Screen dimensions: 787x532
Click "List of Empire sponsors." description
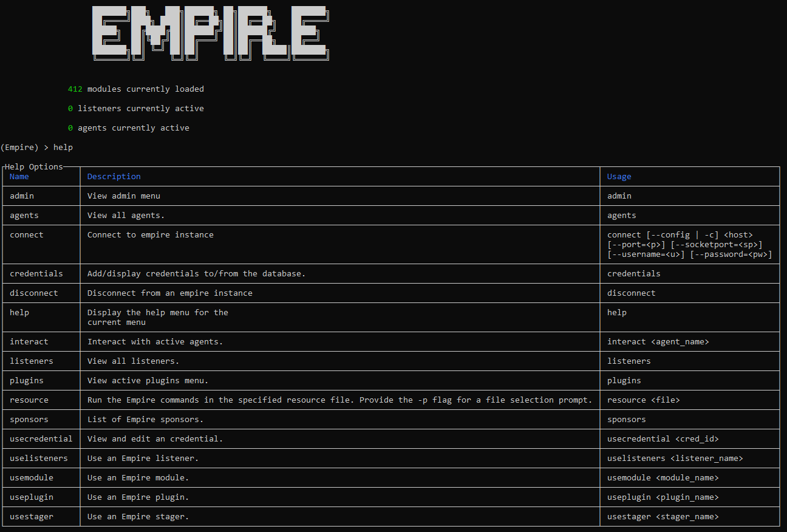pos(146,420)
